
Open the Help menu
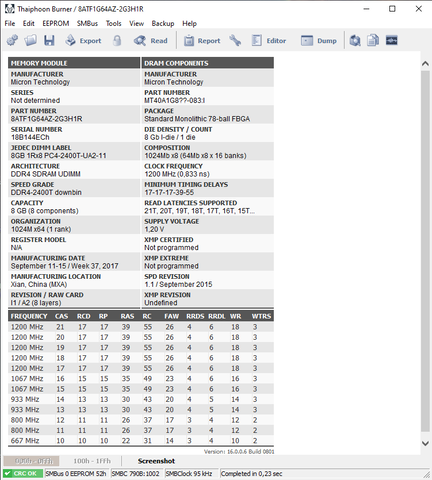tap(190, 23)
